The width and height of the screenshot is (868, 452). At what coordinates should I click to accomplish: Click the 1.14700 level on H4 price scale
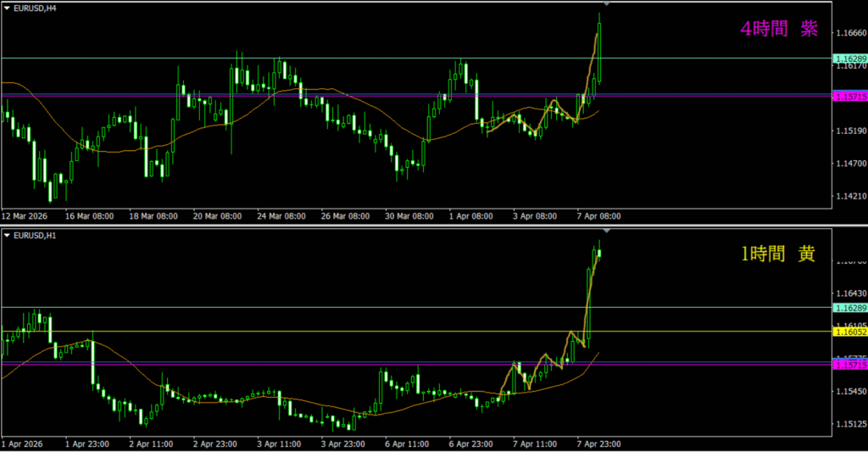pos(849,163)
